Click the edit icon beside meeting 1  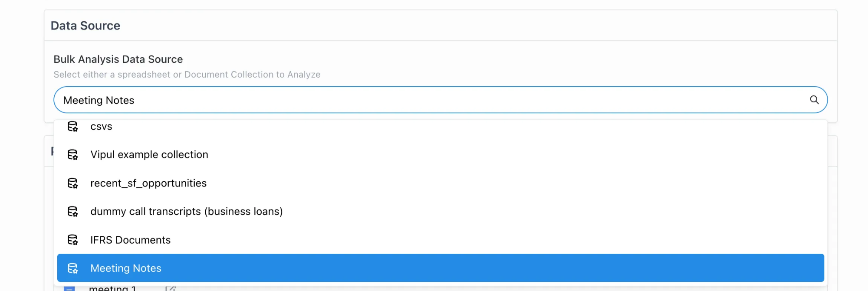pos(171,288)
